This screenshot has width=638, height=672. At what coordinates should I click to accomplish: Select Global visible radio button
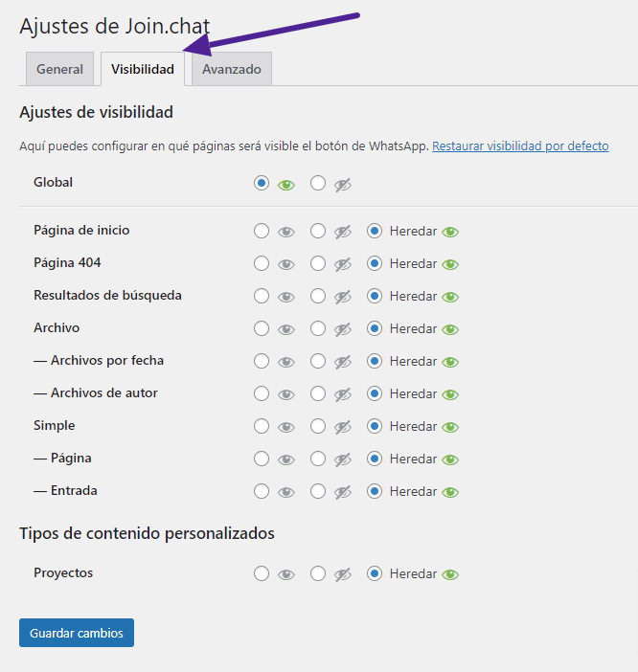262,183
